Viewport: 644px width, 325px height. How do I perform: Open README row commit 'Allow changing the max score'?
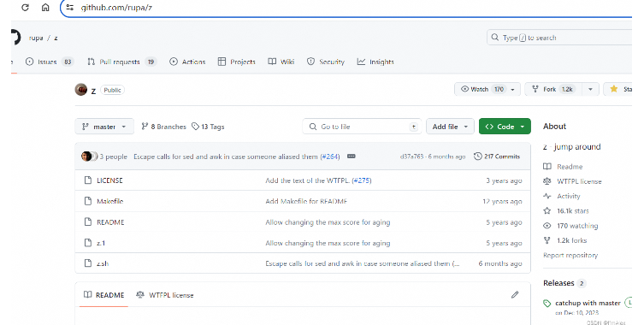[328, 222]
